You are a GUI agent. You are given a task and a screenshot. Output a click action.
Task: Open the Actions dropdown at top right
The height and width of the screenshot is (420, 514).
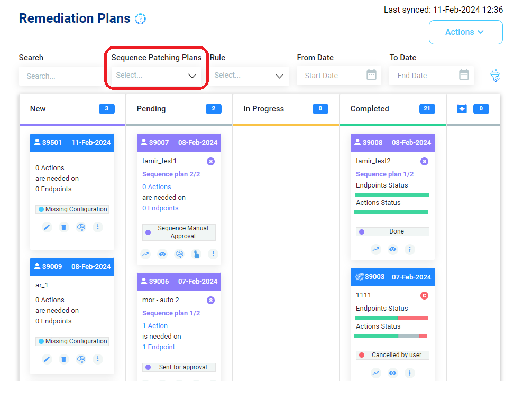point(465,32)
